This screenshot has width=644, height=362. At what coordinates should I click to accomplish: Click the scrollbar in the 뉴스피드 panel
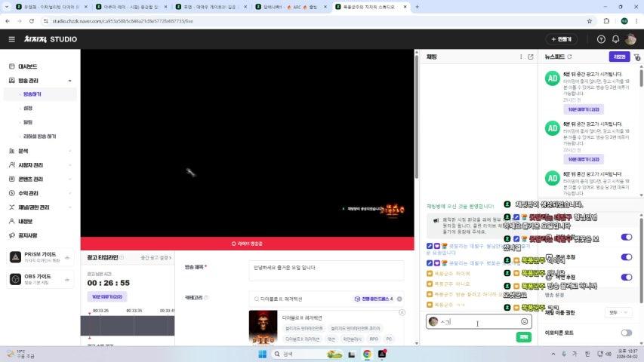tap(641, 78)
